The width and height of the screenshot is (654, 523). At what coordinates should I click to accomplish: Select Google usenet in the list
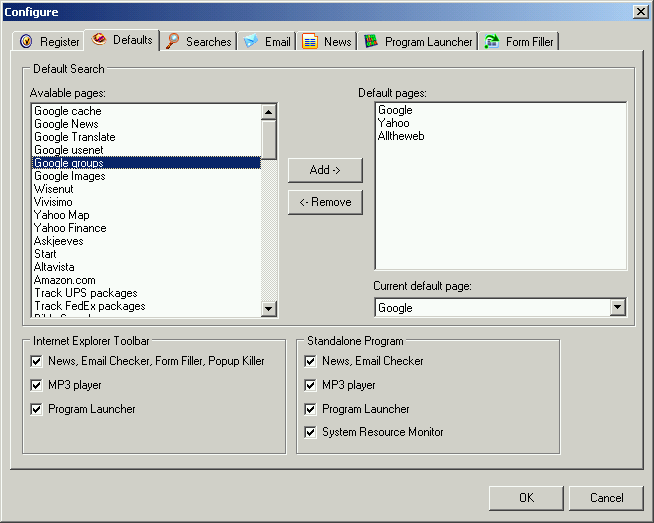tap(146, 150)
